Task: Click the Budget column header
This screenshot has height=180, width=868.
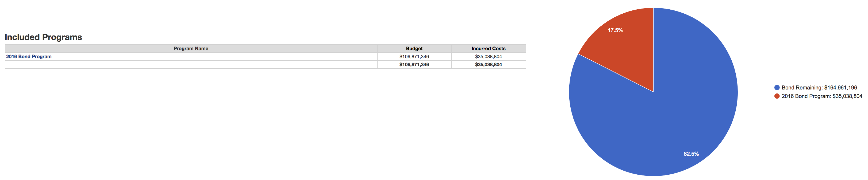Action: point(414,48)
